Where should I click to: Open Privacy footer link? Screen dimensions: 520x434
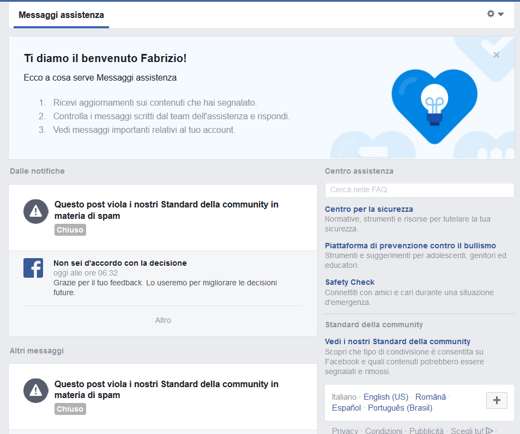(x=345, y=431)
